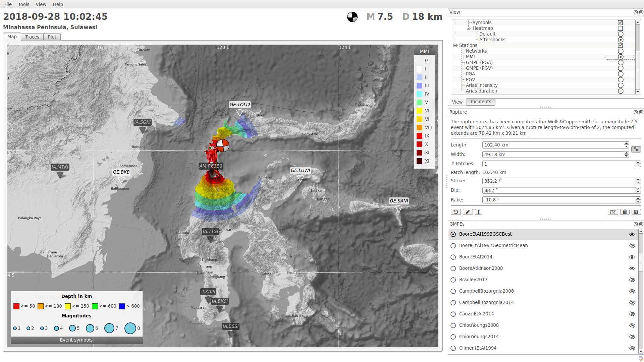Open the File menu

8,4
